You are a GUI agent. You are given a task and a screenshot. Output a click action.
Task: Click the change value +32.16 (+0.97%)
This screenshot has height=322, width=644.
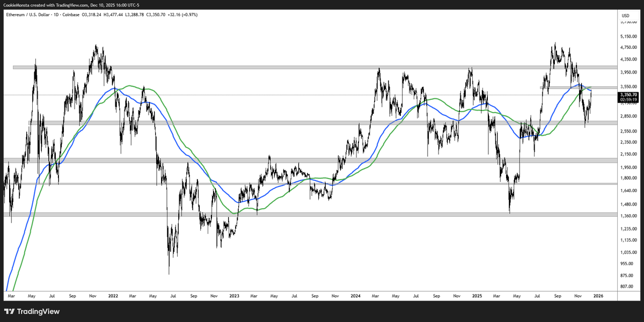tap(182, 14)
